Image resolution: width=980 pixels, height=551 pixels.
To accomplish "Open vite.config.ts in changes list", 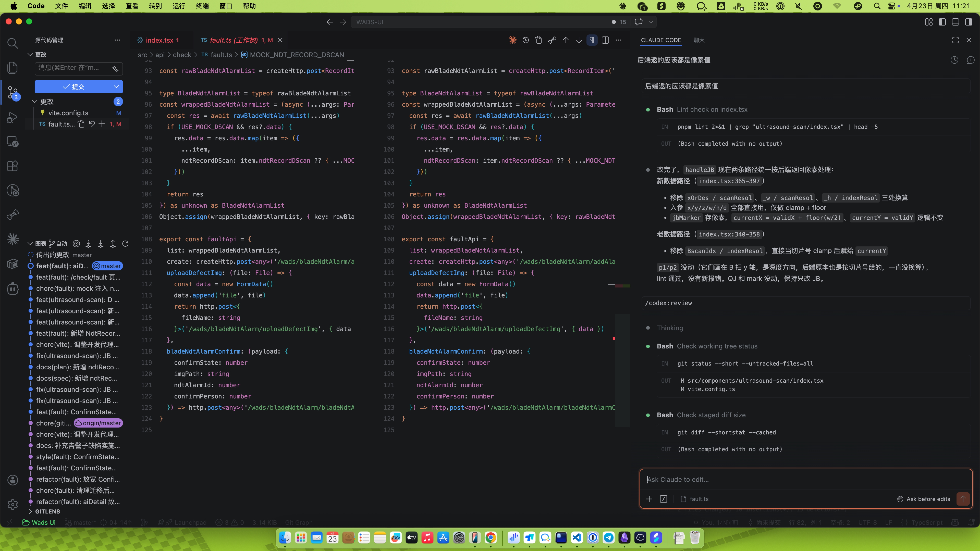I will [68, 113].
